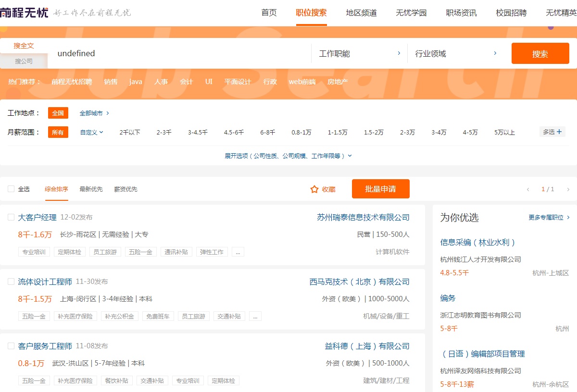This screenshot has width=577, height=392.
Task: Toggle the 全选 checkbox
Action: [x=11, y=189]
